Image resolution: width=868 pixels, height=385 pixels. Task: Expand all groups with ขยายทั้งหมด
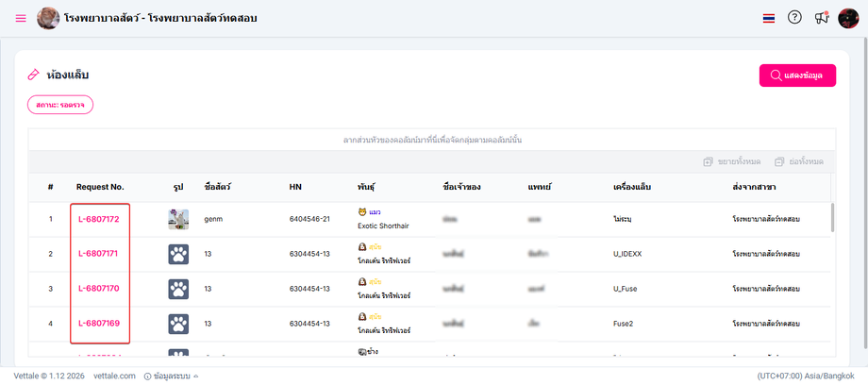732,161
